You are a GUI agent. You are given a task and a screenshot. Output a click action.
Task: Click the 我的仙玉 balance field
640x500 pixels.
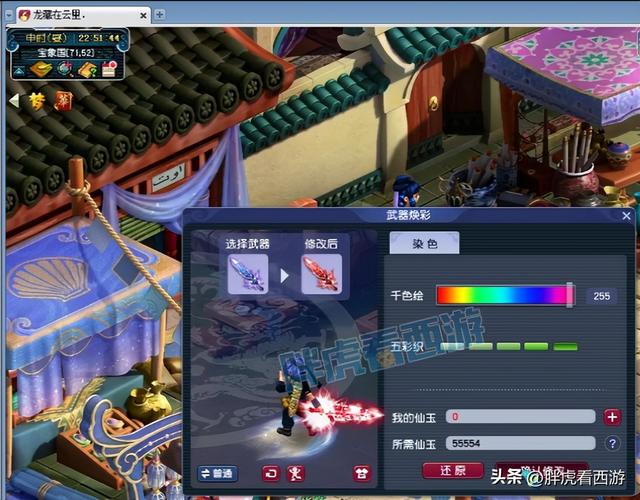pyautogui.click(x=520, y=416)
